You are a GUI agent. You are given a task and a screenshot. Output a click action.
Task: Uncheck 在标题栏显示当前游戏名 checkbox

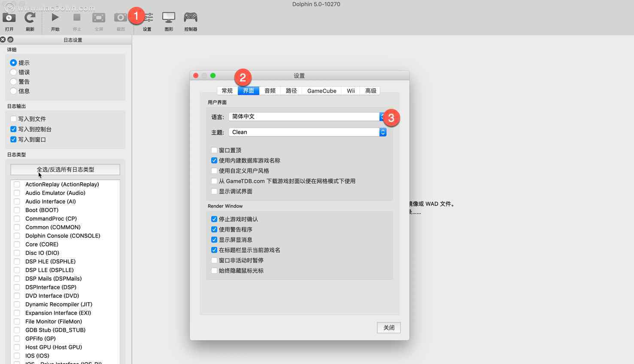pyautogui.click(x=214, y=250)
